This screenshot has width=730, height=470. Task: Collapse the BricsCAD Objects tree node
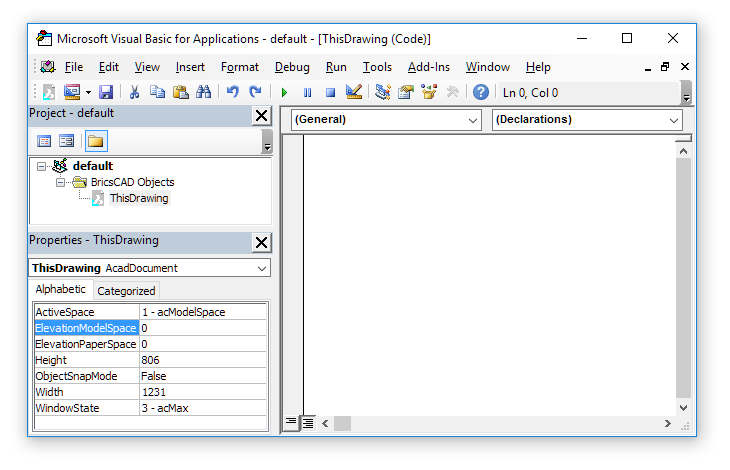(x=61, y=182)
